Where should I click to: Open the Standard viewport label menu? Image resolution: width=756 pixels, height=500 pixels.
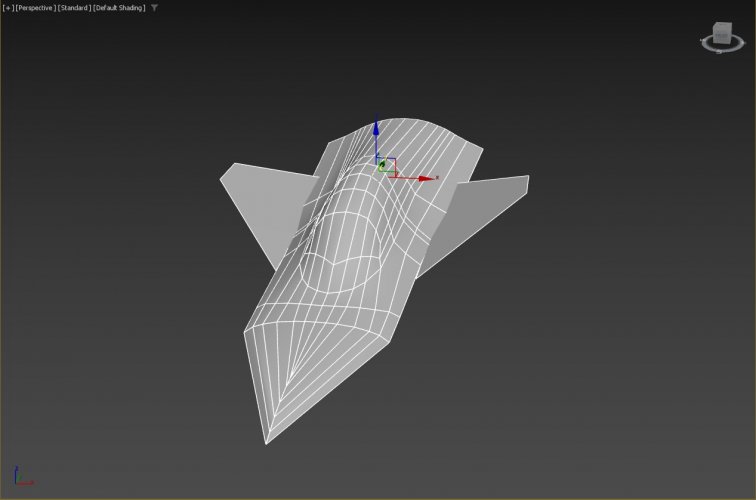[74, 8]
